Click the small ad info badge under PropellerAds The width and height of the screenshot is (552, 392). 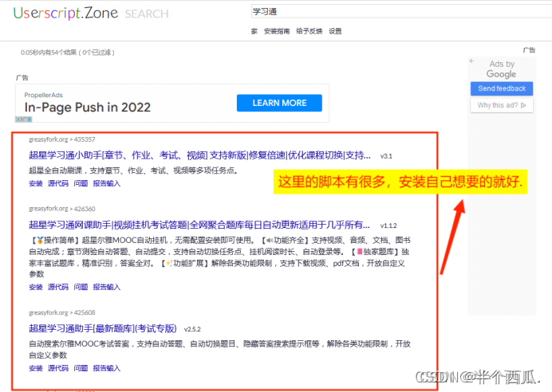[x=24, y=120]
